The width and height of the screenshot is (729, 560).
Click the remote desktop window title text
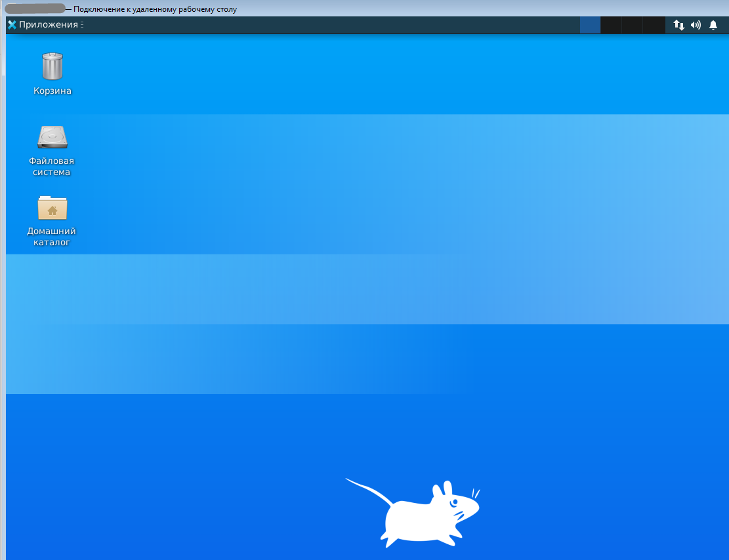155,9
